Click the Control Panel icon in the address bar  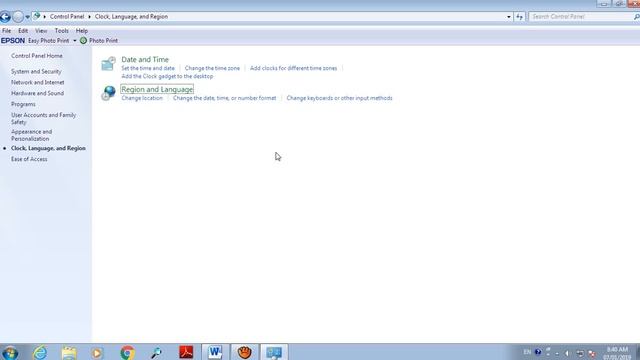(x=36, y=16)
